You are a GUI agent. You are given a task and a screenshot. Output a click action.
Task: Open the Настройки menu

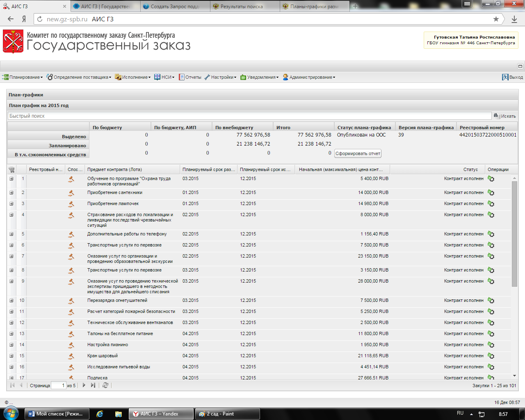pyautogui.click(x=220, y=77)
